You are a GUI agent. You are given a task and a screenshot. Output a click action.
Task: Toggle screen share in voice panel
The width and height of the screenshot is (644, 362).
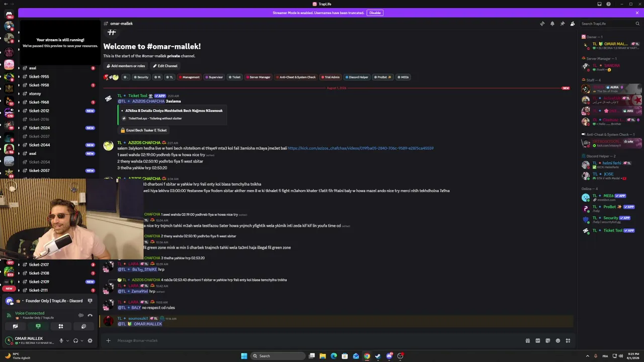(38, 326)
